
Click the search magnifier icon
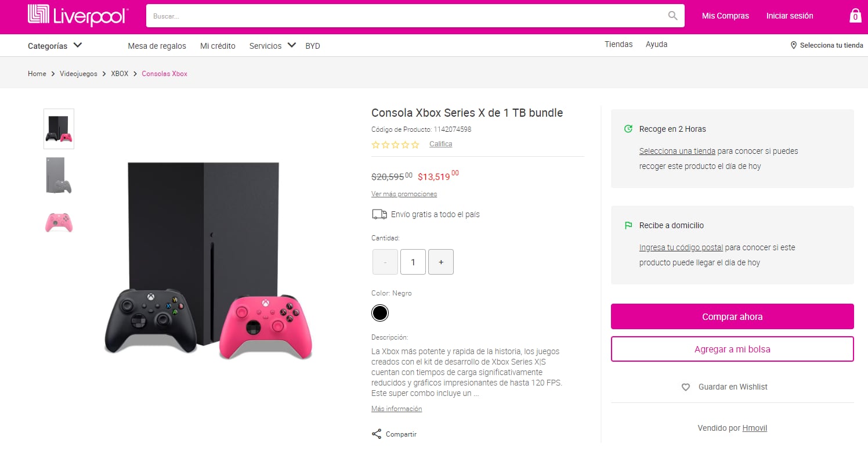pyautogui.click(x=672, y=16)
